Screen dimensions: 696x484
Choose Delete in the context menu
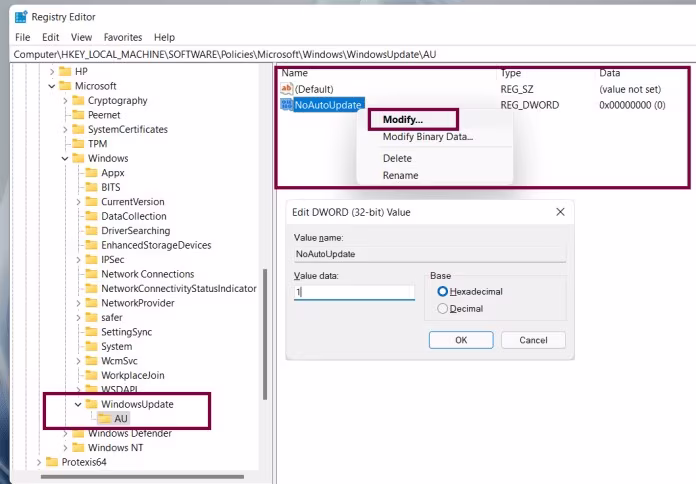[397, 159]
